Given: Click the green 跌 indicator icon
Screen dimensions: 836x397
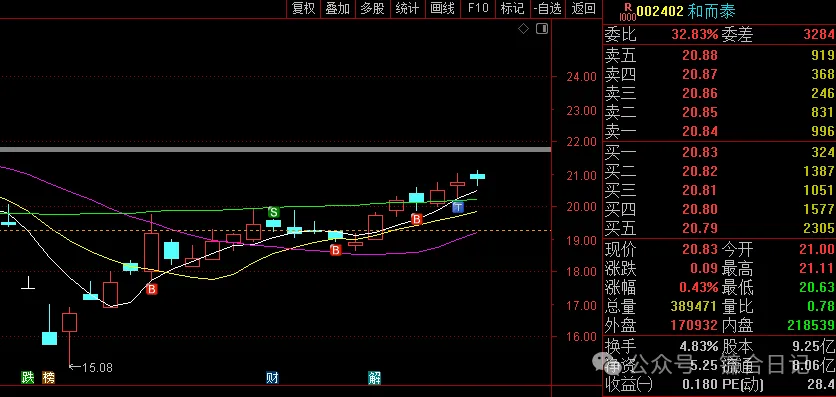Looking at the screenshot, I should pos(28,378).
